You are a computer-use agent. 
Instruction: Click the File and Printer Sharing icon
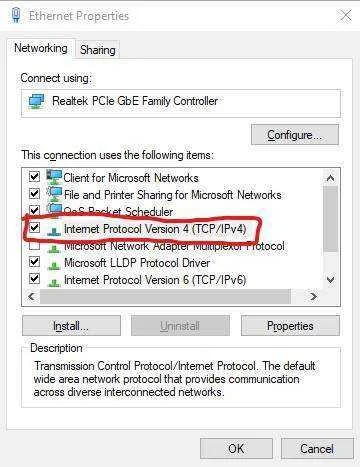click(x=54, y=194)
